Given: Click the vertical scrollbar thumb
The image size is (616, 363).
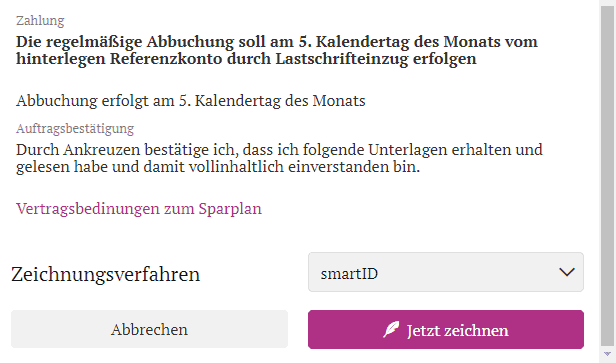Looking at the screenshot, I should [x=607, y=175].
